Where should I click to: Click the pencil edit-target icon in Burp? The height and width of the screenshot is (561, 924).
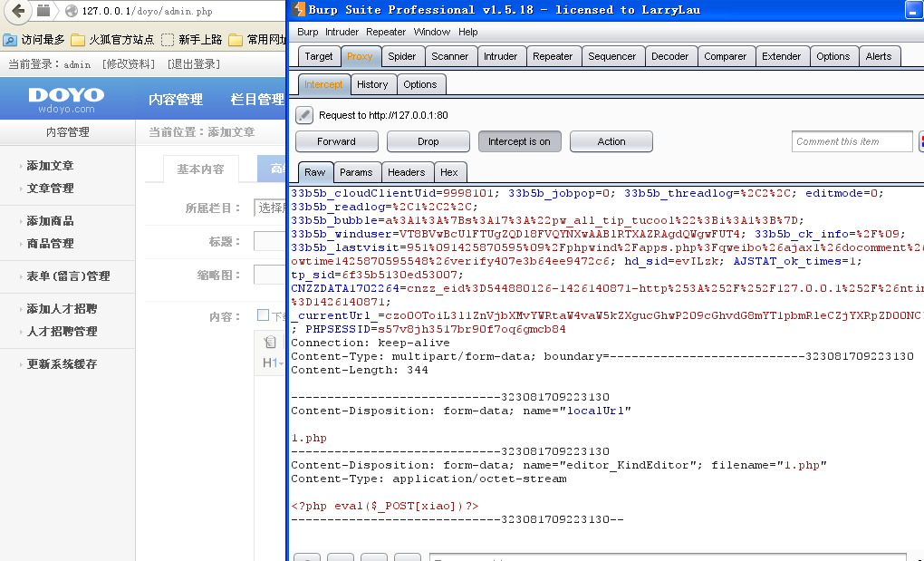[x=304, y=115]
